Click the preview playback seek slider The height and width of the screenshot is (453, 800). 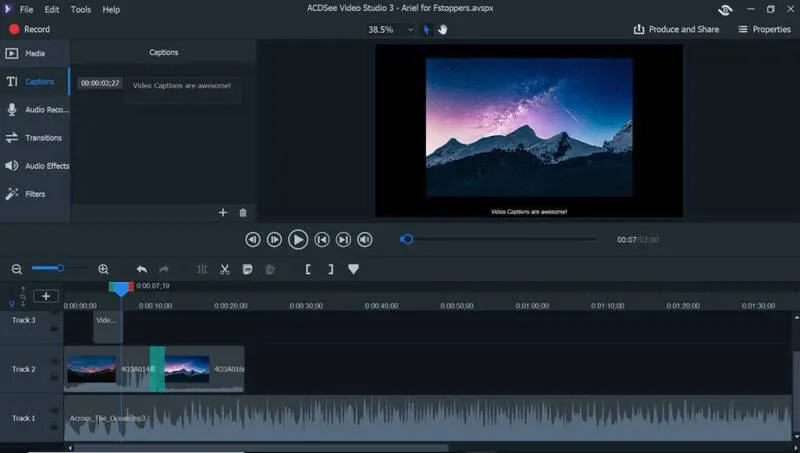tap(500, 239)
